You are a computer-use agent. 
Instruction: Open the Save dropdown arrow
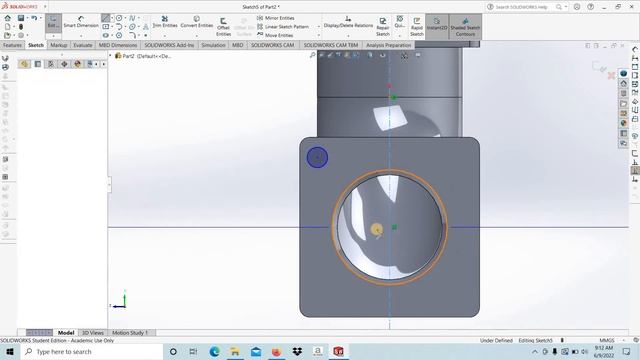point(27,18)
